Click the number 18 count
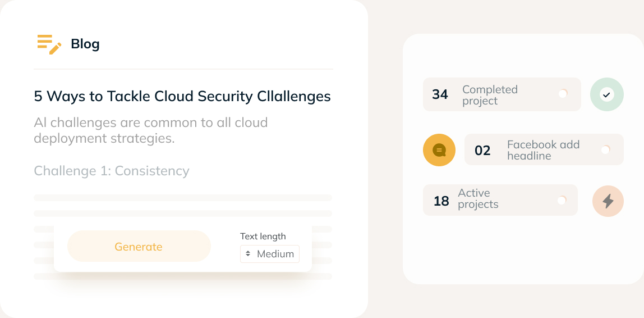 point(441,201)
